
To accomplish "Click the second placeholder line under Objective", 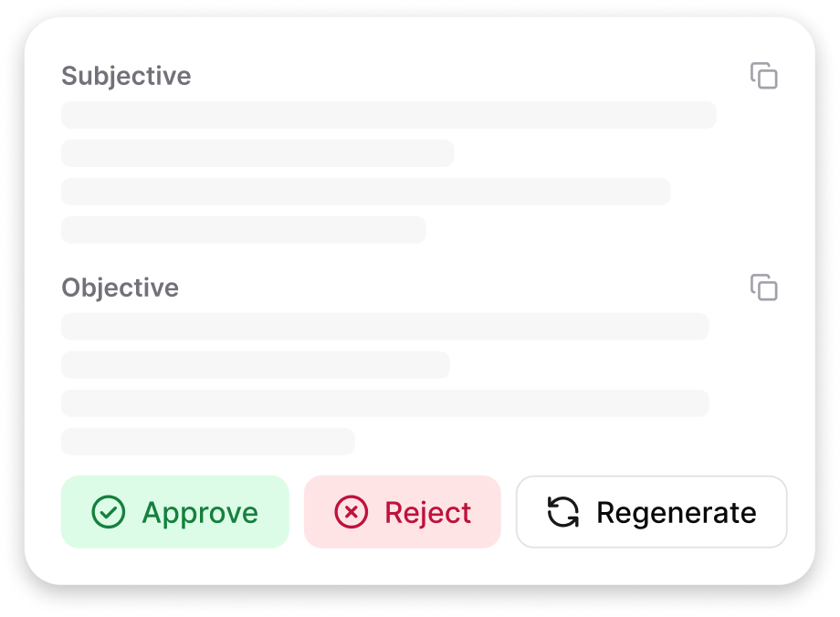I will 255,365.
